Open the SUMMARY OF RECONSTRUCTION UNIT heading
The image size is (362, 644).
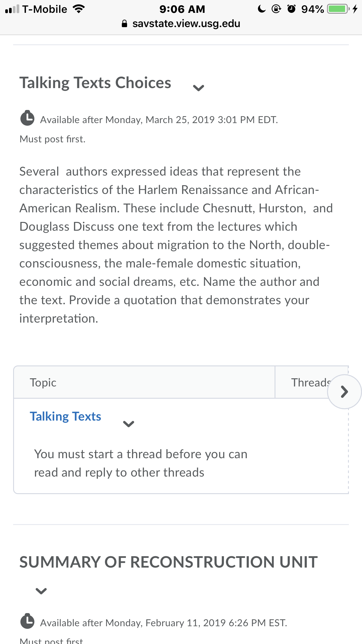click(168, 562)
